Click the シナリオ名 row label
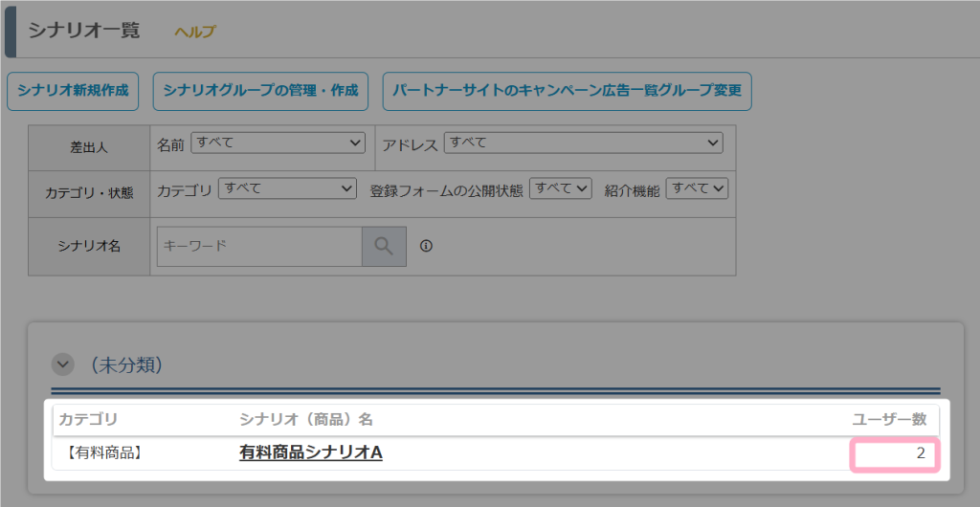This screenshot has width=980, height=507. point(89,247)
